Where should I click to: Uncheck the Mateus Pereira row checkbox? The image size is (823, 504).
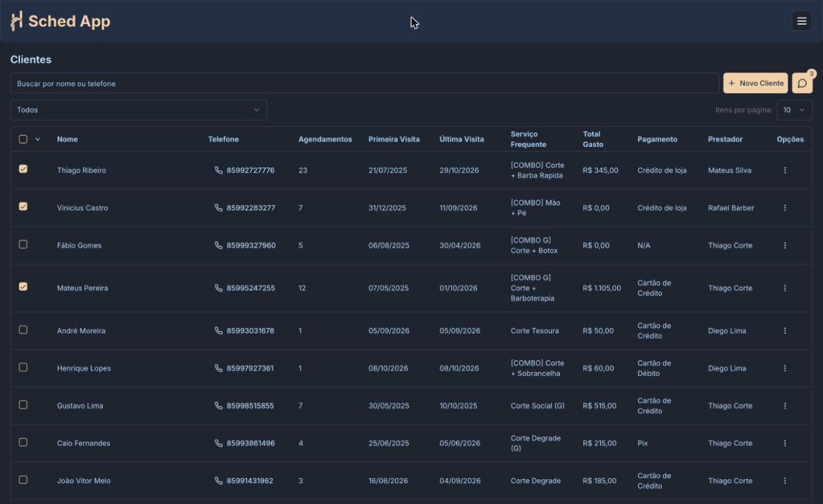23,287
